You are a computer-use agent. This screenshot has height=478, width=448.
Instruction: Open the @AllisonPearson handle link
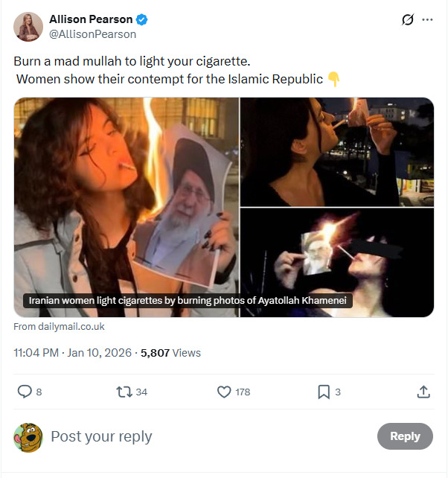[92, 34]
